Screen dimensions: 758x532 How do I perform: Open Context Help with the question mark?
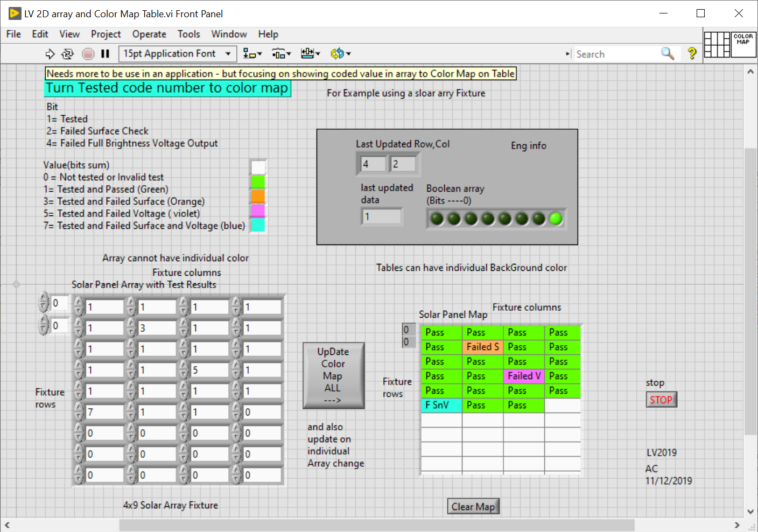point(692,54)
